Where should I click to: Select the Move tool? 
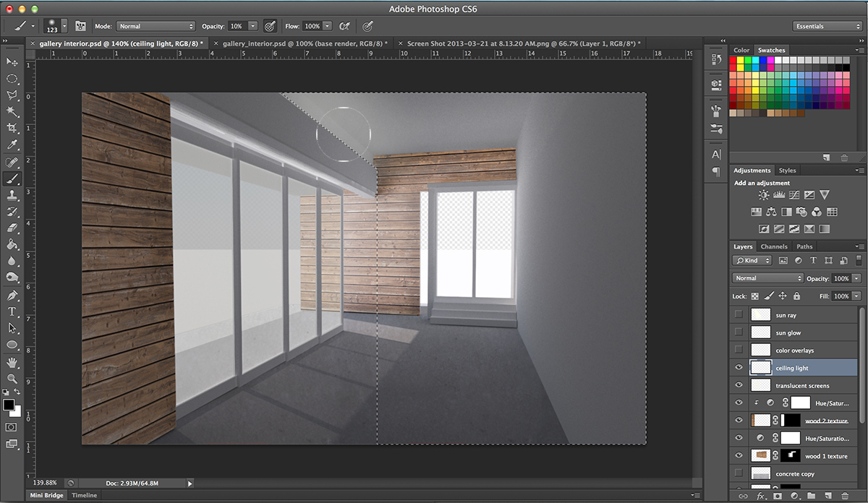pyautogui.click(x=12, y=63)
